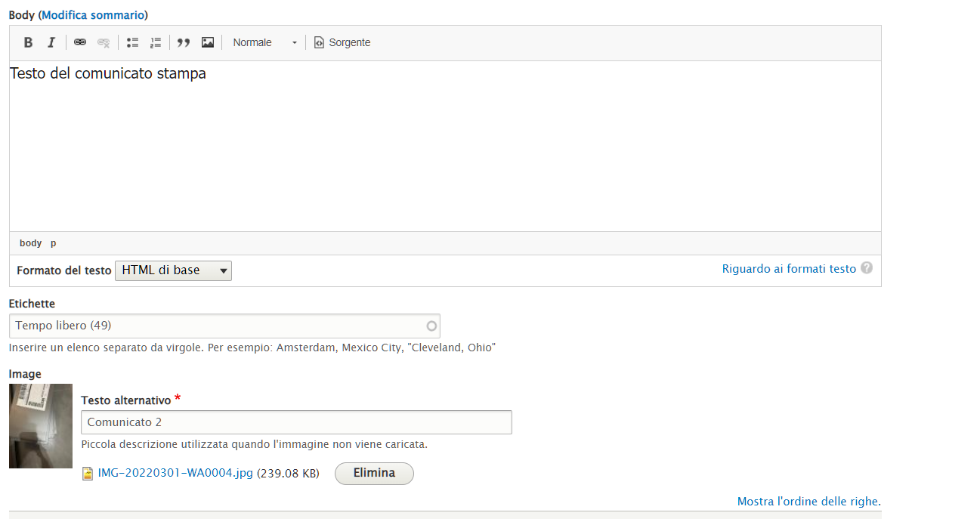Click the uploaded image thumbnail
Viewport: 980px width, 519px height.
(x=41, y=426)
